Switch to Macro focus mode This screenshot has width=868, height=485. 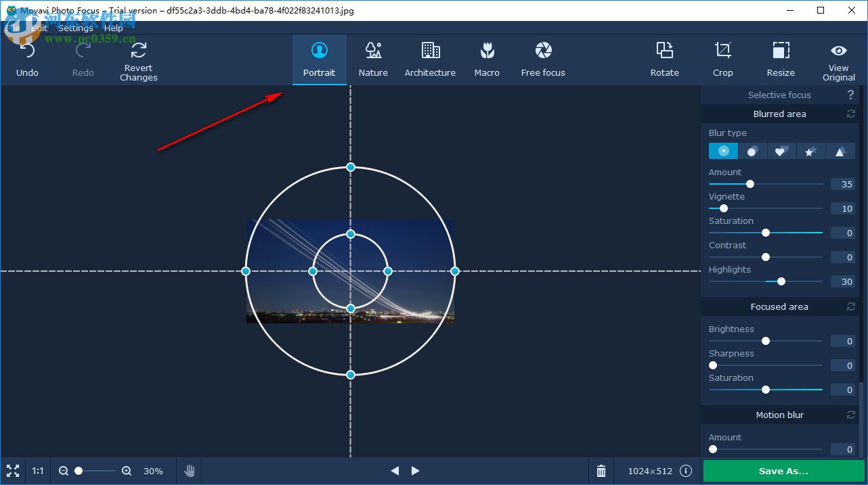coord(487,60)
